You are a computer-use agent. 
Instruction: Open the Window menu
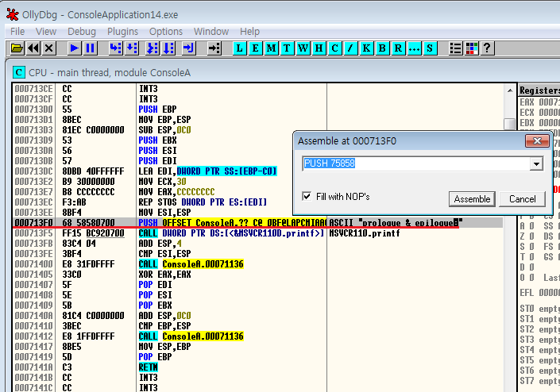[x=211, y=32]
